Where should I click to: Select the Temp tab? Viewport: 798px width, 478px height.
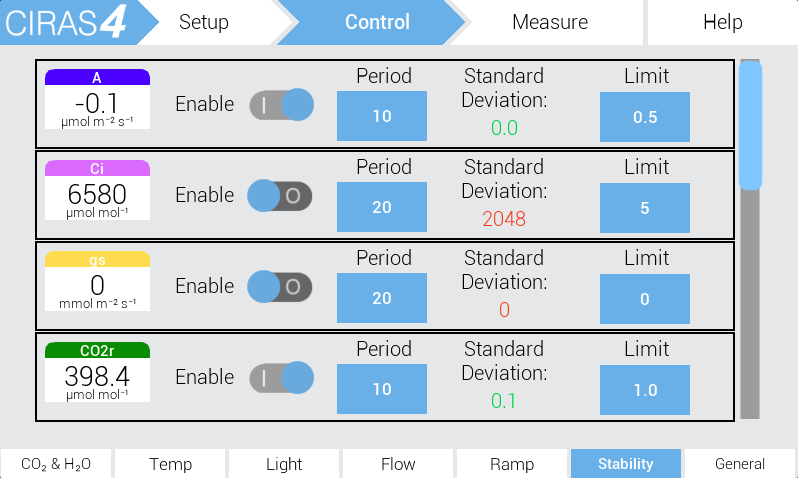coord(170,464)
